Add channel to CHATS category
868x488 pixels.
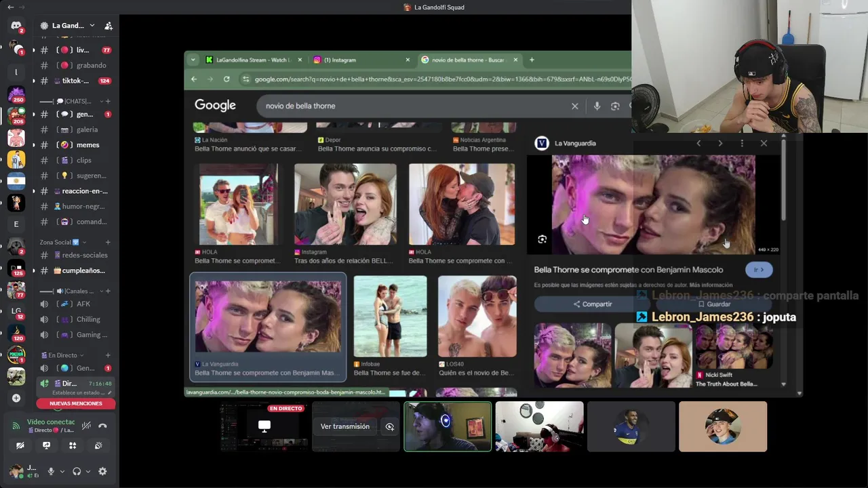(108, 101)
